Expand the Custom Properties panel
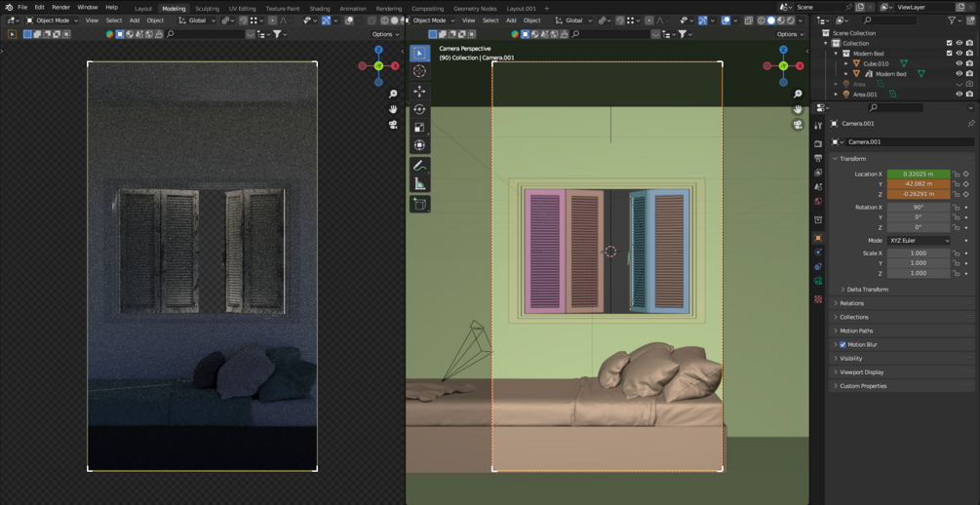The height and width of the screenshot is (505, 980). [x=863, y=386]
